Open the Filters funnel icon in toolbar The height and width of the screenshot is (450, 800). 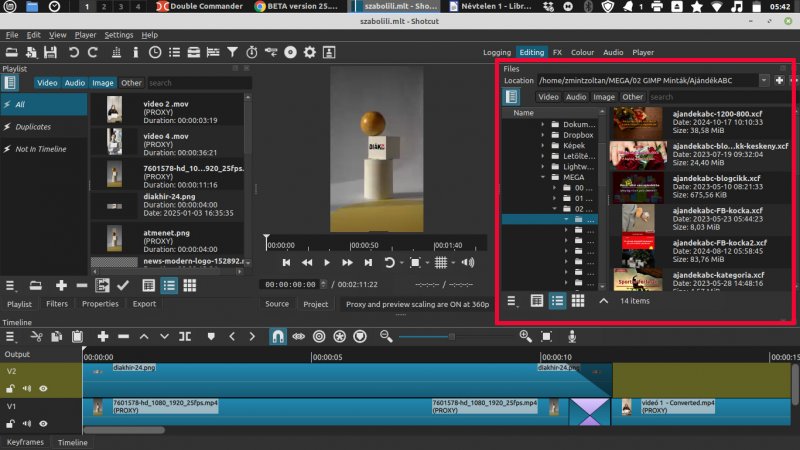(232, 52)
